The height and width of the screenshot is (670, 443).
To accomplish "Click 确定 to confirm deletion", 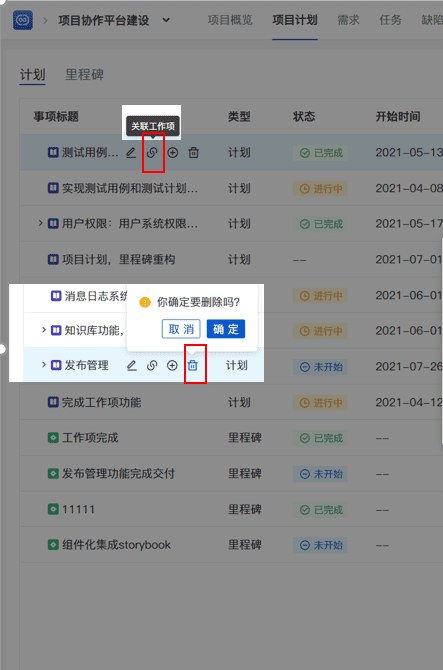I will pyautogui.click(x=226, y=329).
